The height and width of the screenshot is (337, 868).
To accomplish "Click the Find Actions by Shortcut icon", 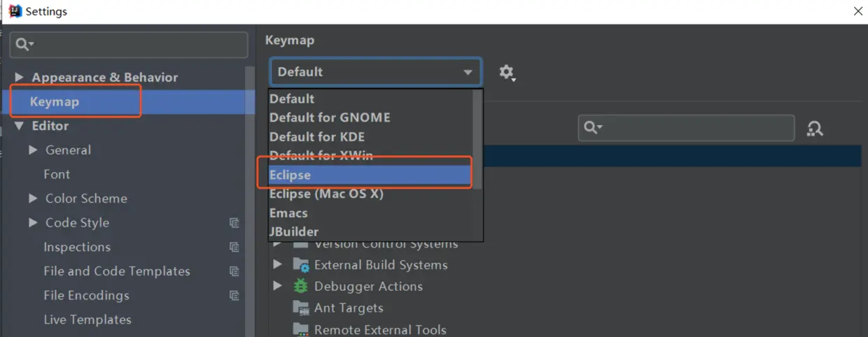I will 815,129.
